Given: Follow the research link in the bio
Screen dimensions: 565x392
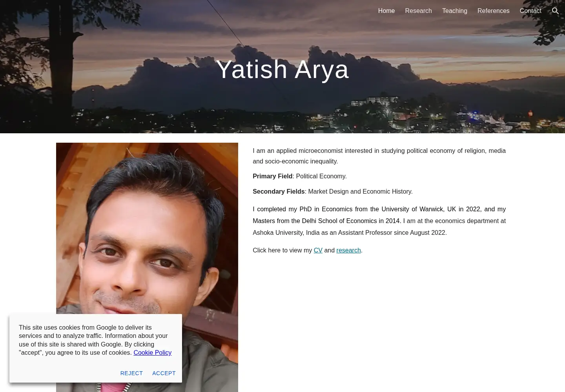Looking at the screenshot, I should coord(348,250).
